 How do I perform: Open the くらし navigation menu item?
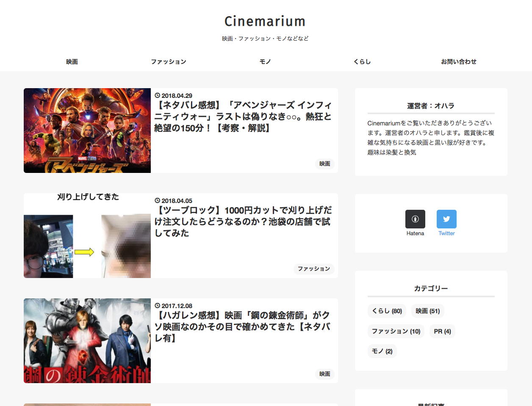click(362, 61)
